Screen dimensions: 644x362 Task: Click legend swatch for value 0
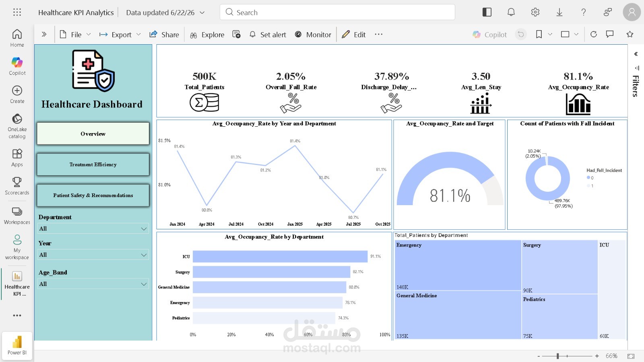(588, 178)
